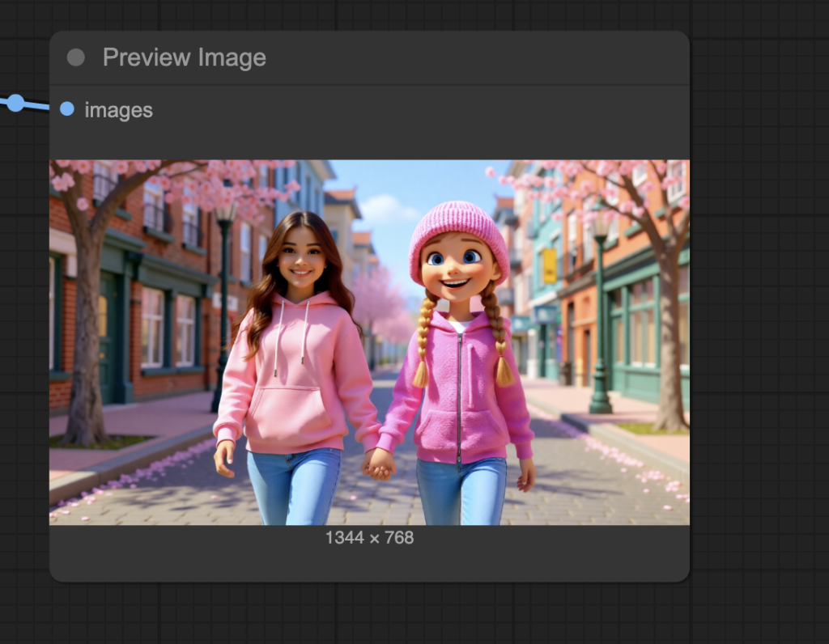Select the Preview Image title text
Viewport: 829px width, 644px height.
point(184,57)
